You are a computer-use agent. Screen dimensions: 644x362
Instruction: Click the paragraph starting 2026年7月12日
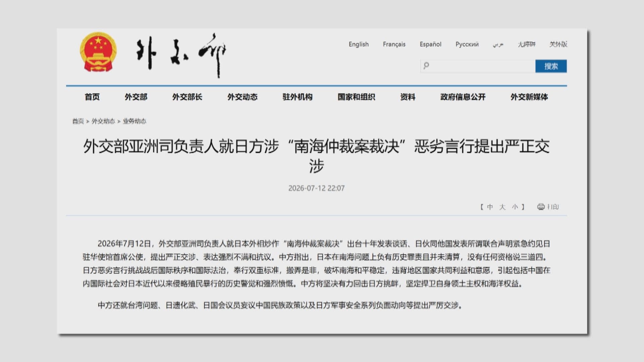point(316,263)
